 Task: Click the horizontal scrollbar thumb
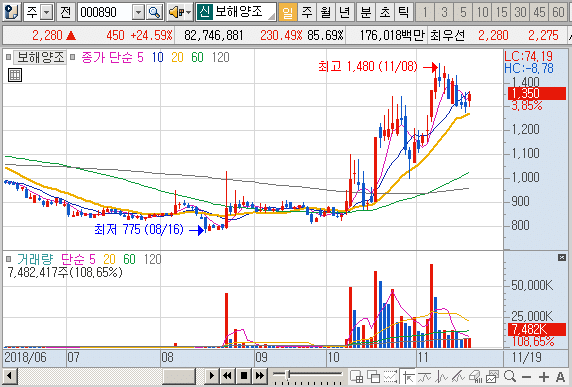[x=179, y=376]
